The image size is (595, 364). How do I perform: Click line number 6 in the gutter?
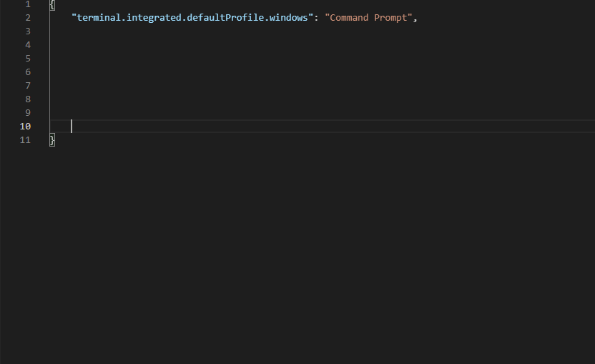click(28, 72)
